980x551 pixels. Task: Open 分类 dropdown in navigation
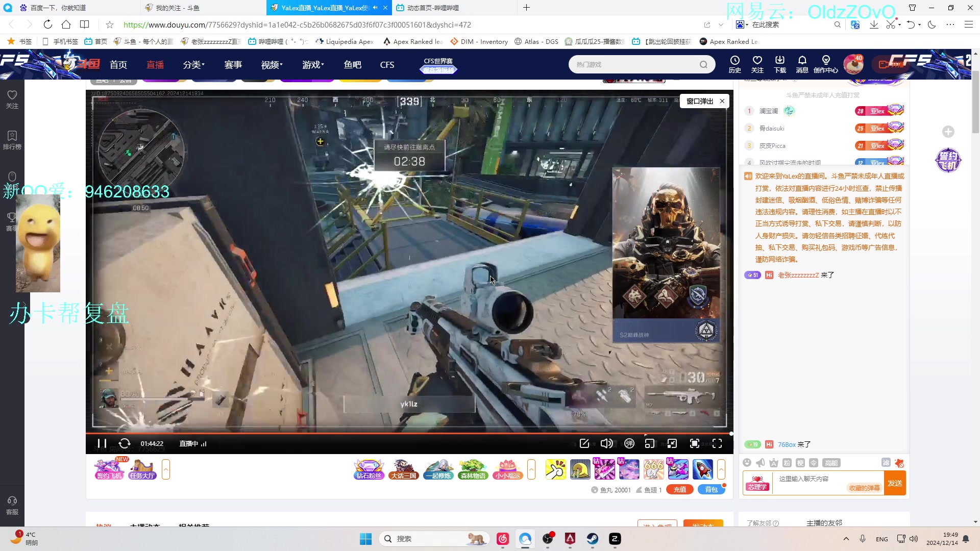(x=194, y=65)
